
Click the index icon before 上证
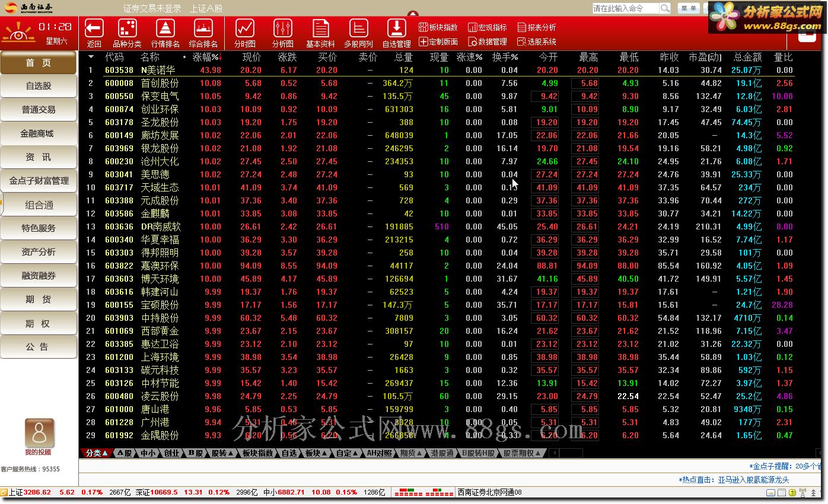point(4,492)
